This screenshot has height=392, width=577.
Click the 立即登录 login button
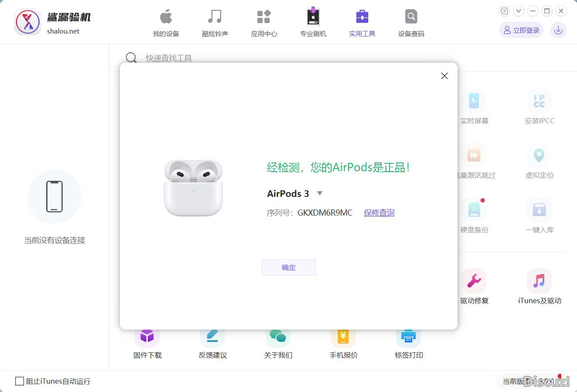click(x=521, y=30)
